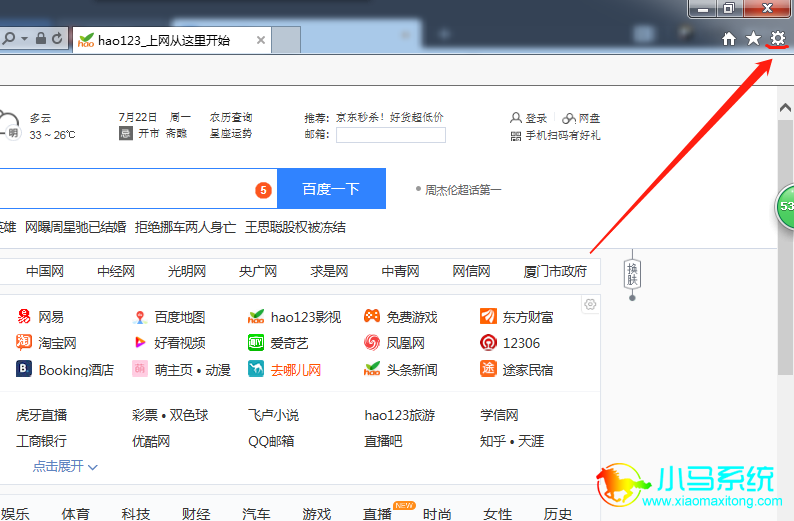
Task: Click the 厦门市政府 site link
Action: pos(555,271)
